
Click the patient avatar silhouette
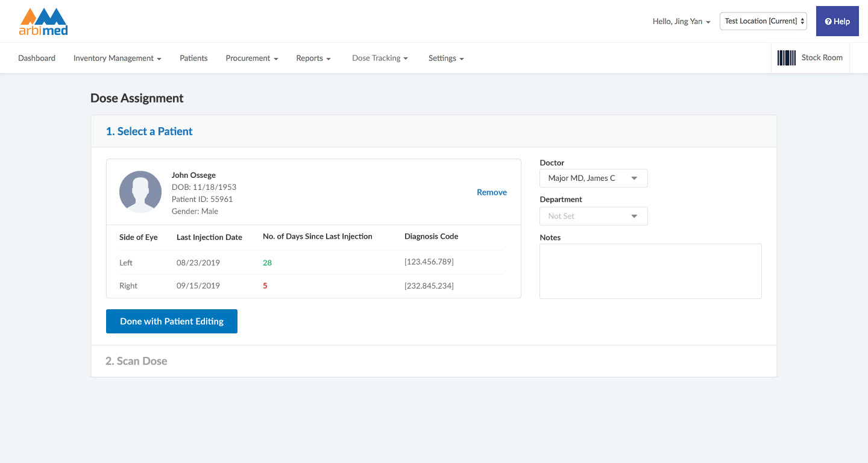(140, 192)
